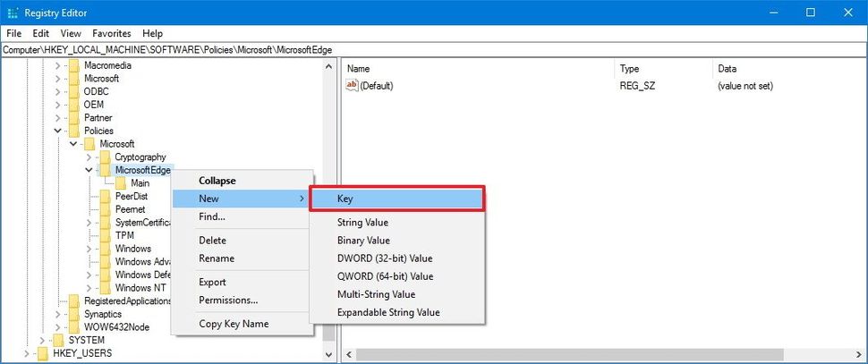This screenshot has height=364, width=868.
Task: Expand the Macromedia key
Action: point(58,65)
